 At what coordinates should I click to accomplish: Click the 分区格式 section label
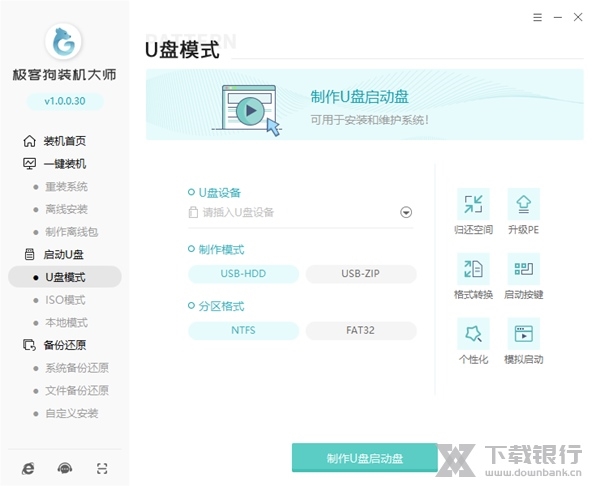pos(221,306)
